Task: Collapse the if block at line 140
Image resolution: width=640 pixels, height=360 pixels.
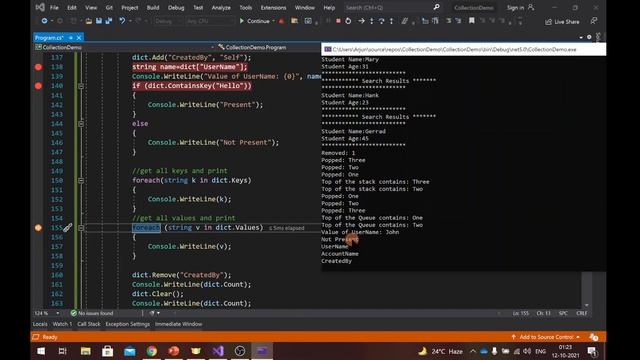Action: tap(81, 86)
